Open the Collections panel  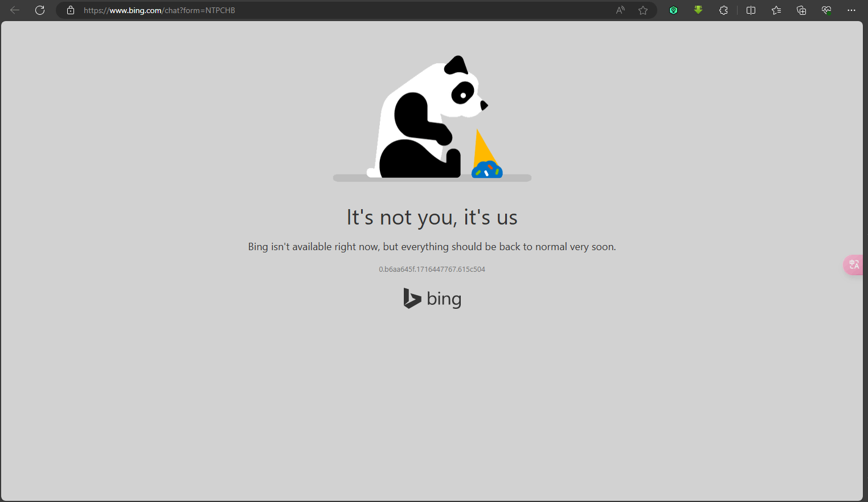tap(801, 10)
